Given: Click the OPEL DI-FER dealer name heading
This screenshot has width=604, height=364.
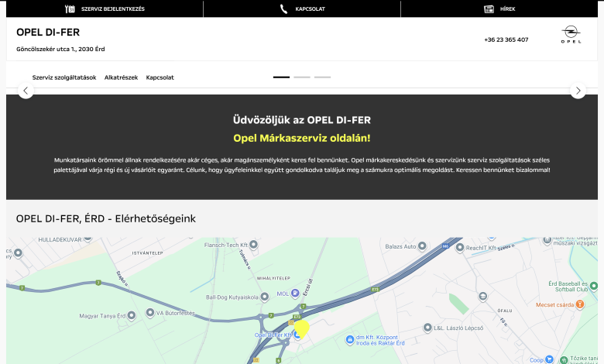Looking at the screenshot, I should 48,33.
